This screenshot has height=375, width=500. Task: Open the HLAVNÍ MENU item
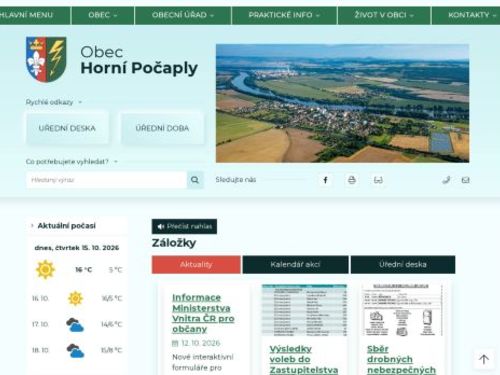(x=26, y=15)
